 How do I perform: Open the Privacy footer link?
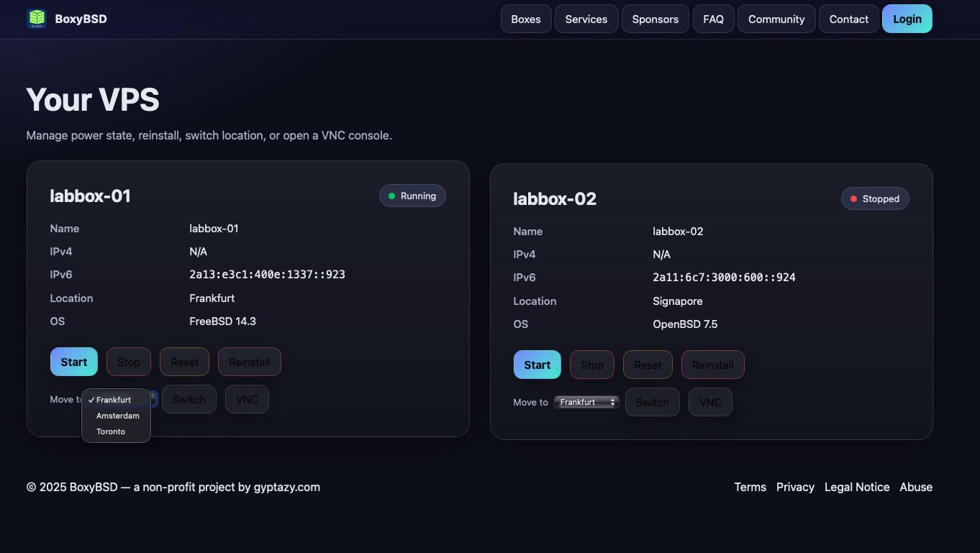point(795,487)
